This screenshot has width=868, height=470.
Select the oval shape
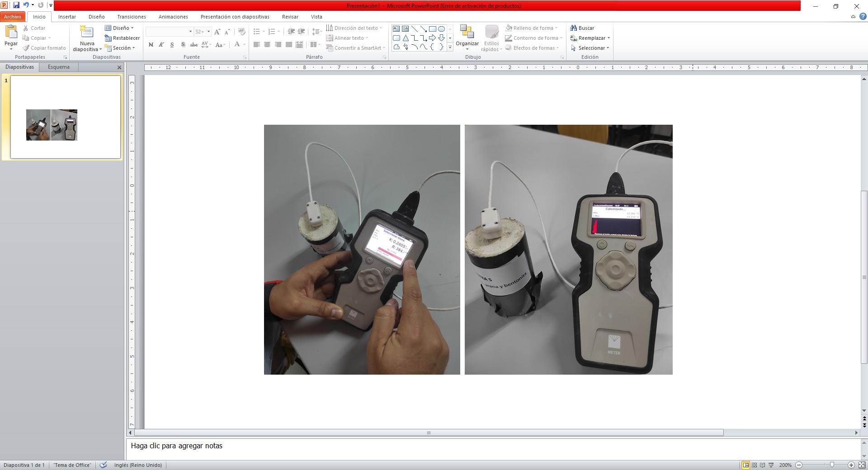tap(441, 28)
